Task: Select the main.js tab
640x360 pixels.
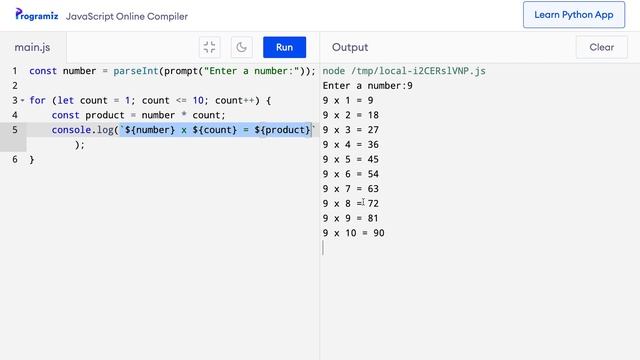Action: click(33, 47)
